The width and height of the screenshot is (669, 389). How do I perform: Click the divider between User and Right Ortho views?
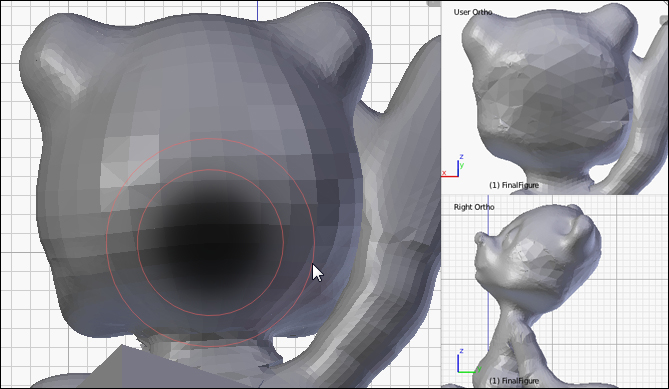[x=555, y=194]
